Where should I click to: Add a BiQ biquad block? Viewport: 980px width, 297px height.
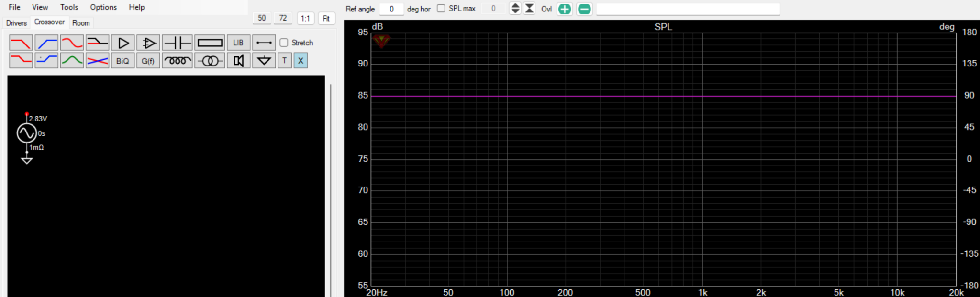[x=123, y=61]
